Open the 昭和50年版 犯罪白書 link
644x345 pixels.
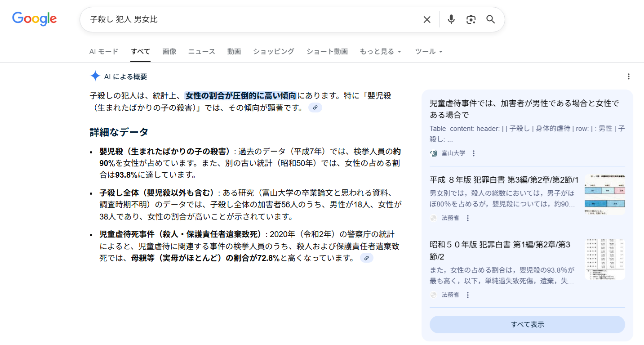pos(500,251)
